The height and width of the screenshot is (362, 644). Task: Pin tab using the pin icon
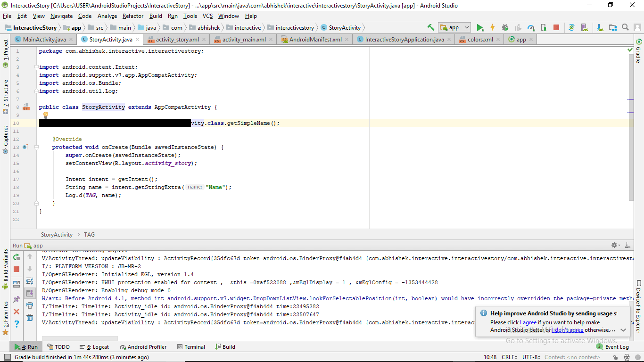click(x=17, y=299)
